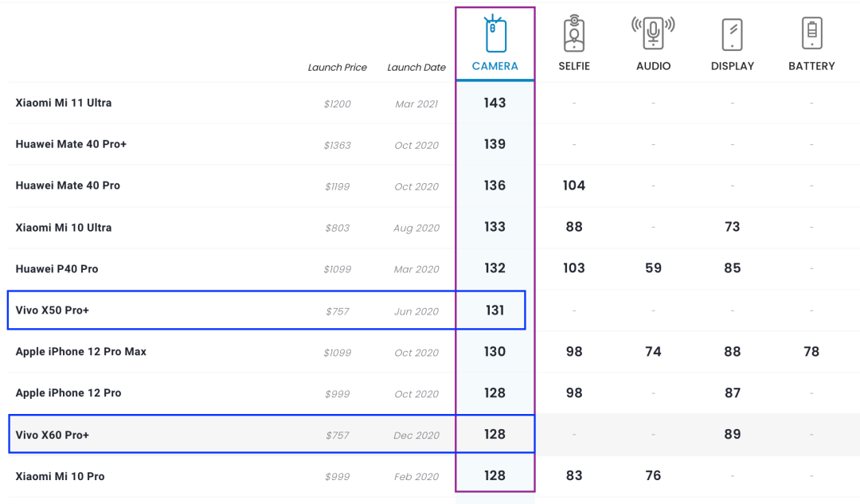860x504 pixels.
Task: Switch to the SELFIE tab label
Action: [x=574, y=66]
